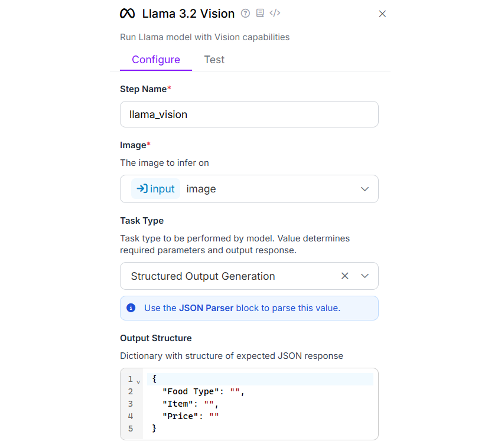
Task: Switch to the Test tab
Action: pos(214,60)
